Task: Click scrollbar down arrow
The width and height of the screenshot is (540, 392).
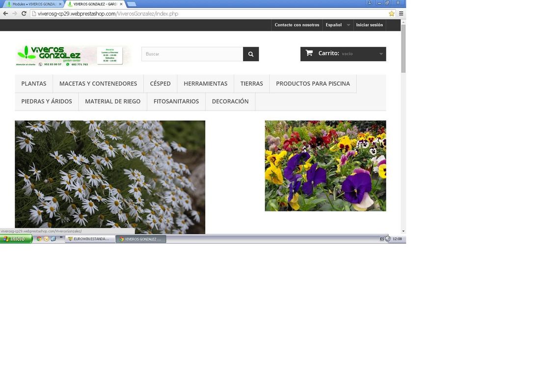Action: point(403,231)
